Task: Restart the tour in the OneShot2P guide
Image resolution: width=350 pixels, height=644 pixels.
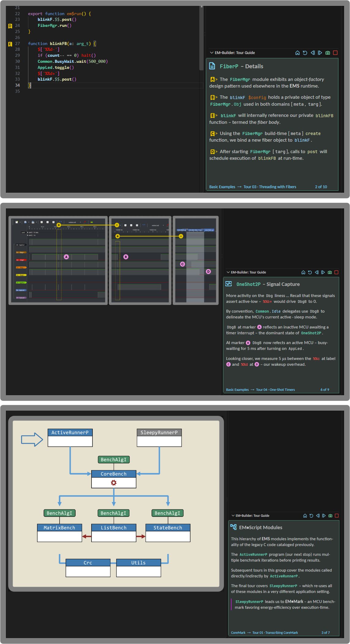Action: [310, 272]
